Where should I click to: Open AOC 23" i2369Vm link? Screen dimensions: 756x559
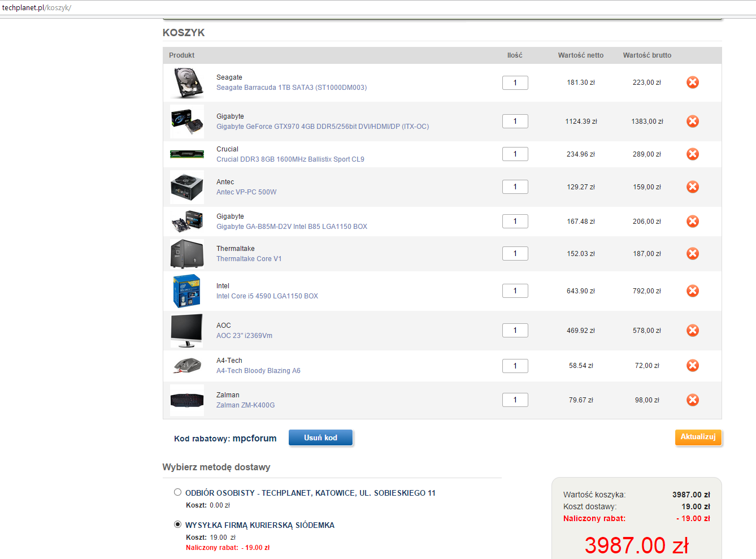pyautogui.click(x=244, y=336)
